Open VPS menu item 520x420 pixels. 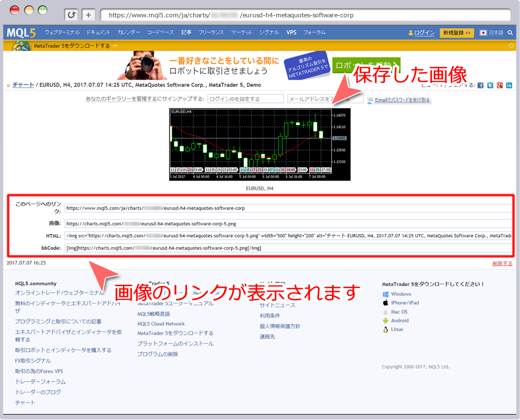pos(291,32)
